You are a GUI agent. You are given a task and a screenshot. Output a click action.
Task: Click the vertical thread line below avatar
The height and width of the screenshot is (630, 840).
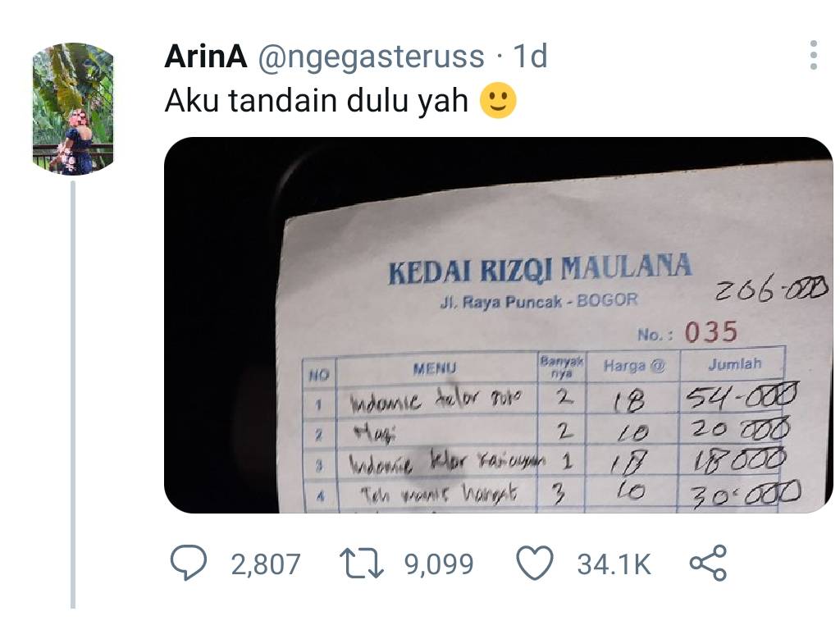pyautogui.click(x=73, y=395)
